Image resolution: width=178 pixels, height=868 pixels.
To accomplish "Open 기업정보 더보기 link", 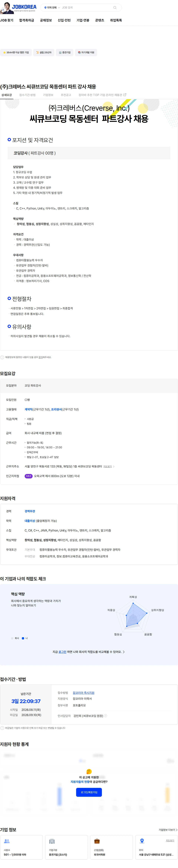I will (168, 830).
